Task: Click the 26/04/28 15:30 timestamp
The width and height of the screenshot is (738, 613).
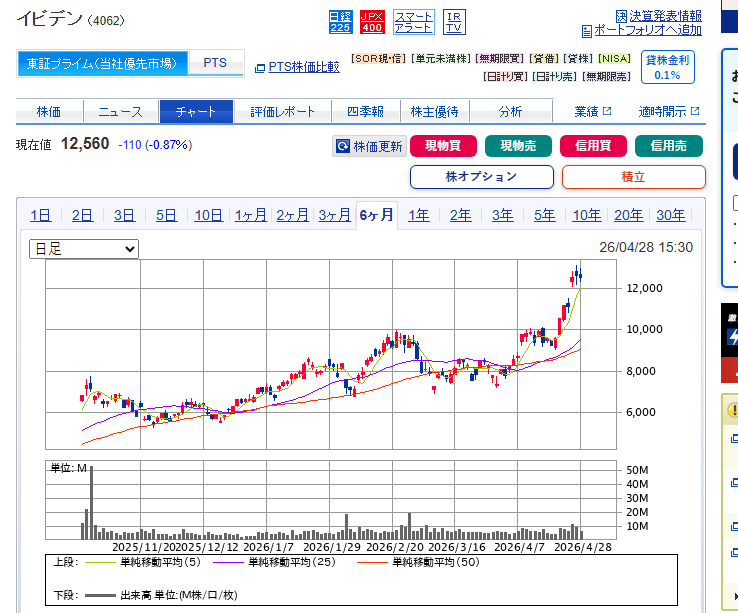Action: click(x=646, y=248)
